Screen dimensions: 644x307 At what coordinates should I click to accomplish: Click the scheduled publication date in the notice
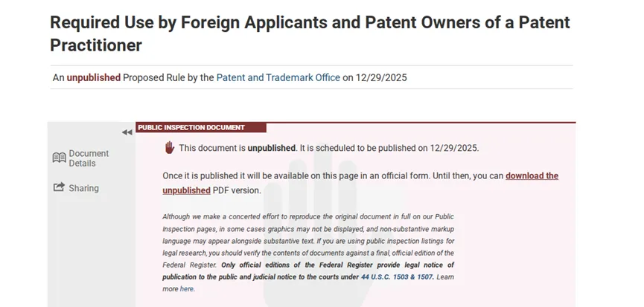pyautogui.click(x=452, y=148)
